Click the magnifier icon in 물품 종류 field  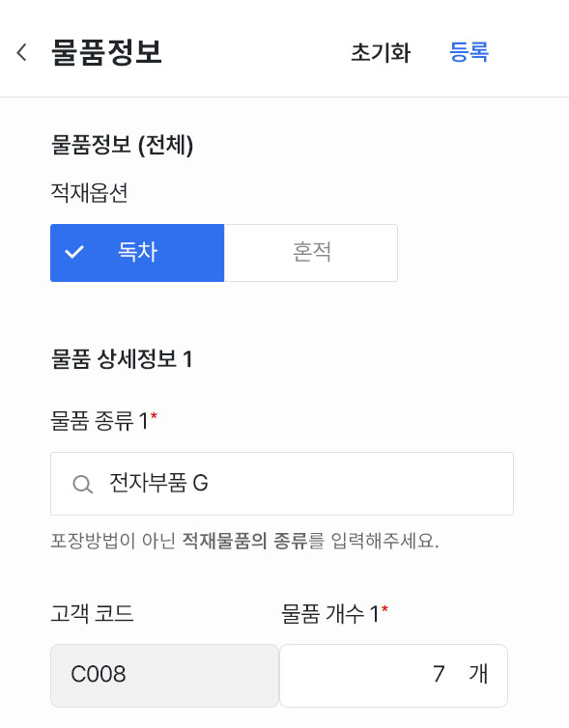click(x=83, y=485)
